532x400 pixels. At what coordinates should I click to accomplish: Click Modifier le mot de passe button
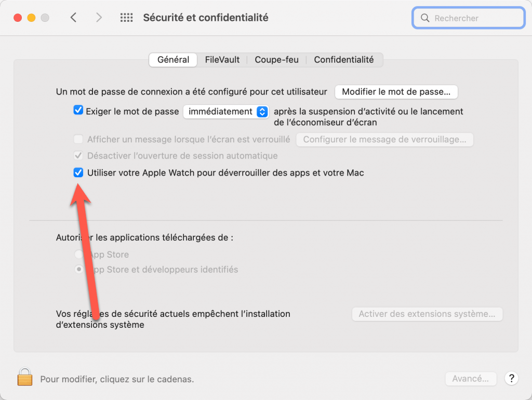[396, 92]
